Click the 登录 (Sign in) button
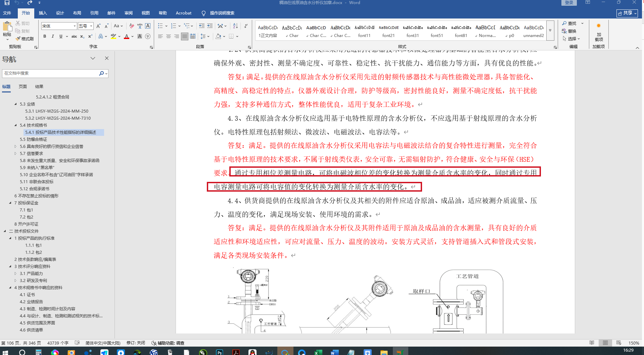The width and height of the screenshot is (644, 355). point(569,3)
